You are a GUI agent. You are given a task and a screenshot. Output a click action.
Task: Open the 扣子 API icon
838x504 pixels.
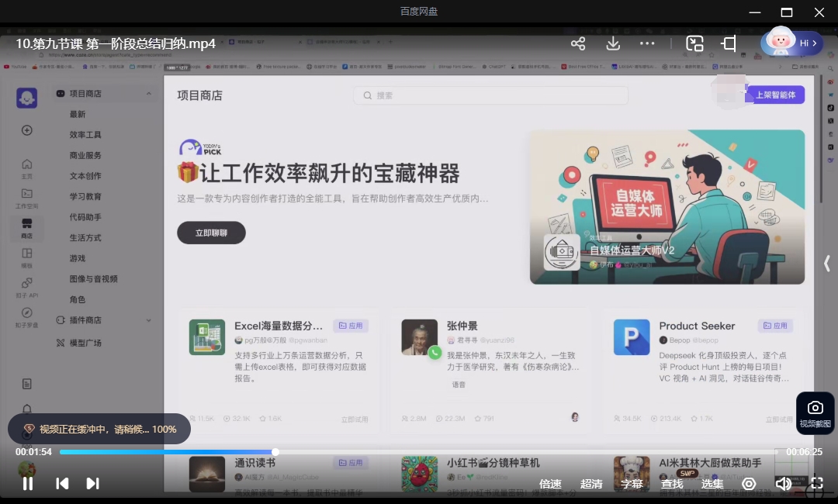pos(26,287)
